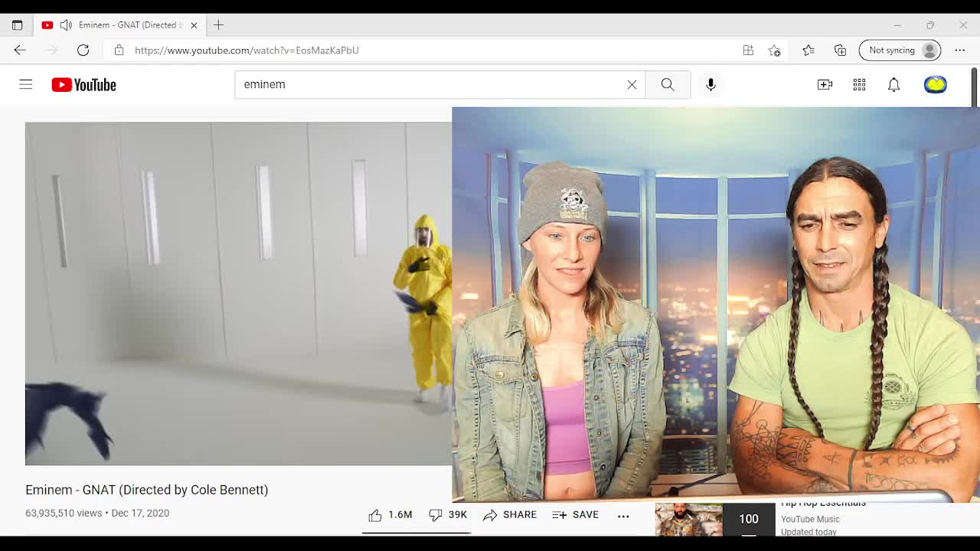The width and height of the screenshot is (980, 551).
Task: Open the YouTube apps grid
Action: coord(859,85)
